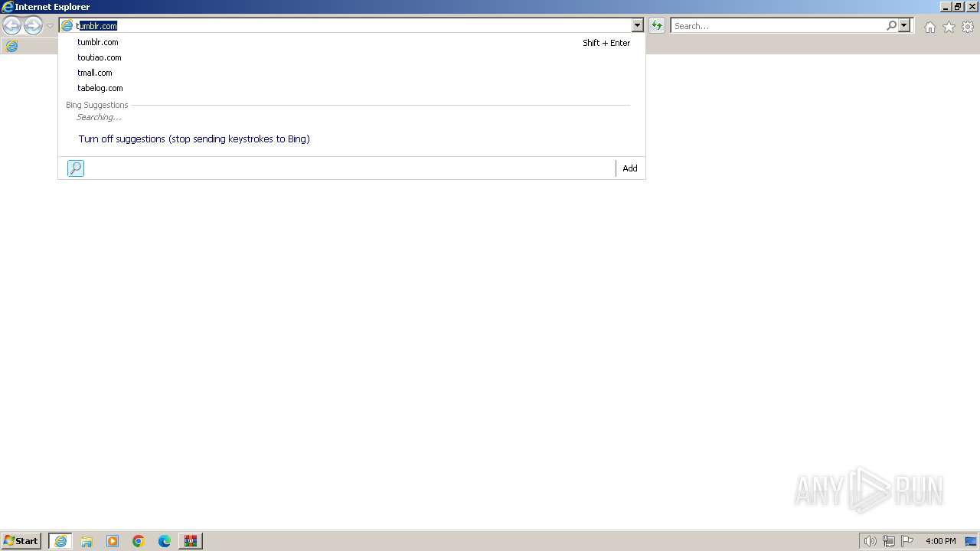This screenshot has height=551, width=980.
Task: Click the Internet Explorer title bar icon
Action: [7, 7]
